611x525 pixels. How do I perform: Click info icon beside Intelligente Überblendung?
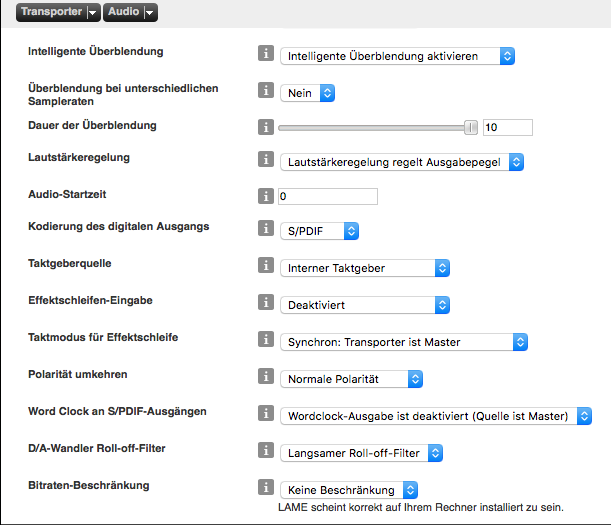266,55
